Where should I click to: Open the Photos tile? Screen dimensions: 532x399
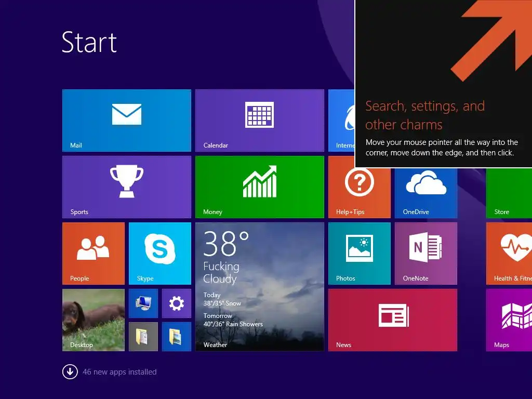point(360,254)
